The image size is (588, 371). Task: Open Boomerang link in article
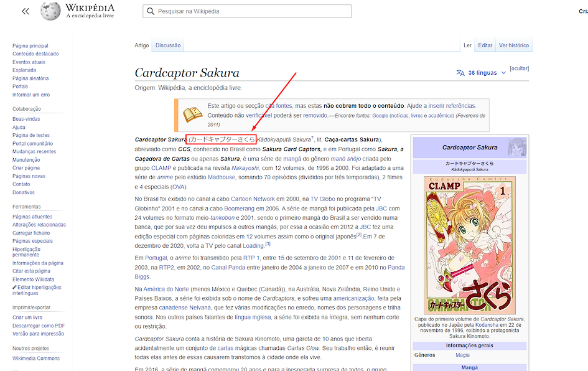(240, 209)
